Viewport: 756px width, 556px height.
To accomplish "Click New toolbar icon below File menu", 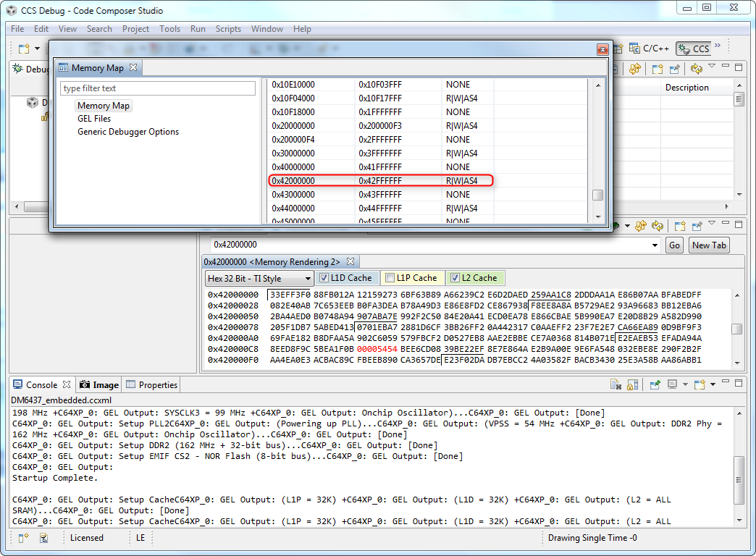I will 24,49.
